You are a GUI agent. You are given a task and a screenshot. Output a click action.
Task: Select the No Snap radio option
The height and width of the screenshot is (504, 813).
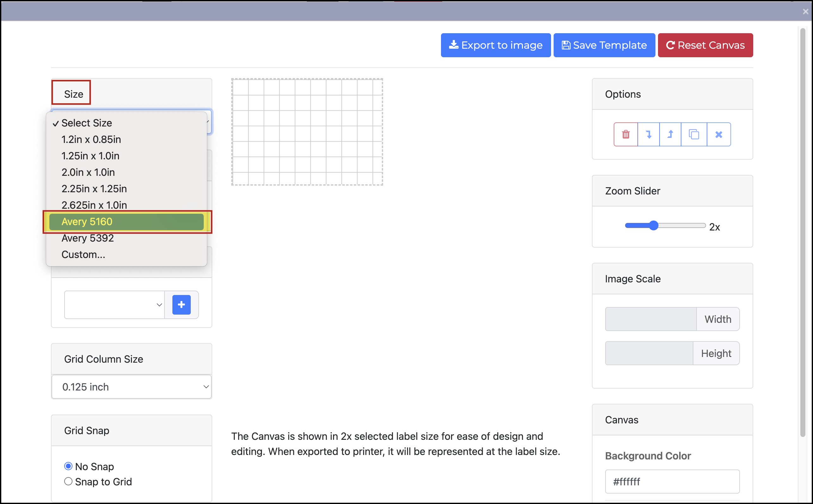pos(68,466)
